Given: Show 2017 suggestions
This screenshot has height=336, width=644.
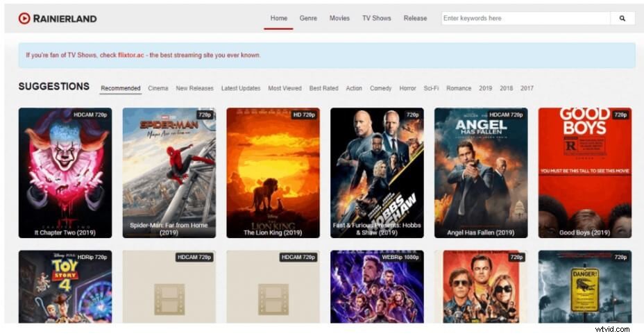Looking at the screenshot, I should point(527,88).
